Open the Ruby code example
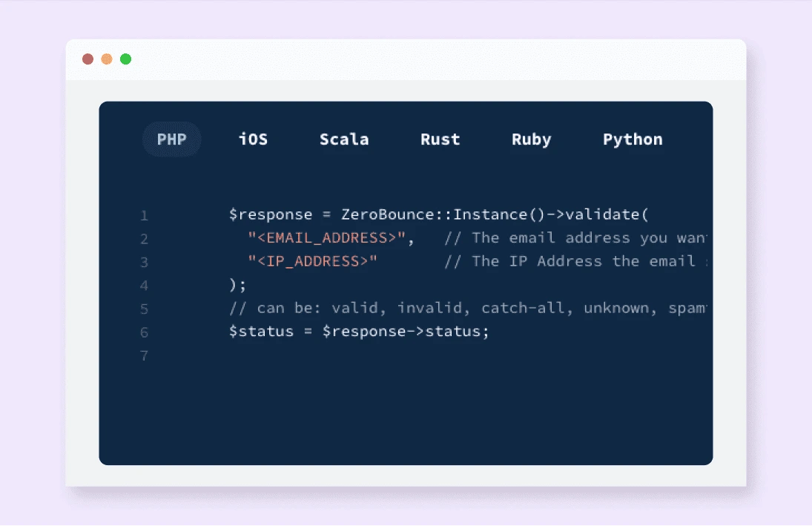The width and height of the screenshot is (812, 526). tap(531, 139)
